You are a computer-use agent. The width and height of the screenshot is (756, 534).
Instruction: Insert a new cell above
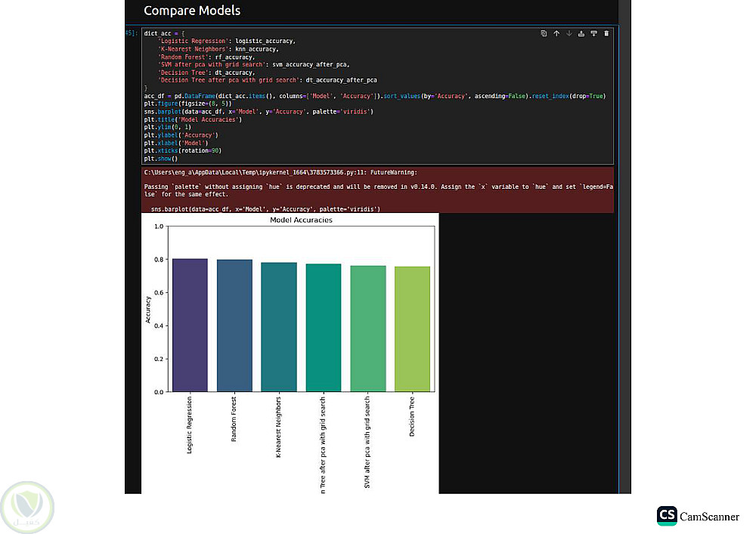pos(581,33)
